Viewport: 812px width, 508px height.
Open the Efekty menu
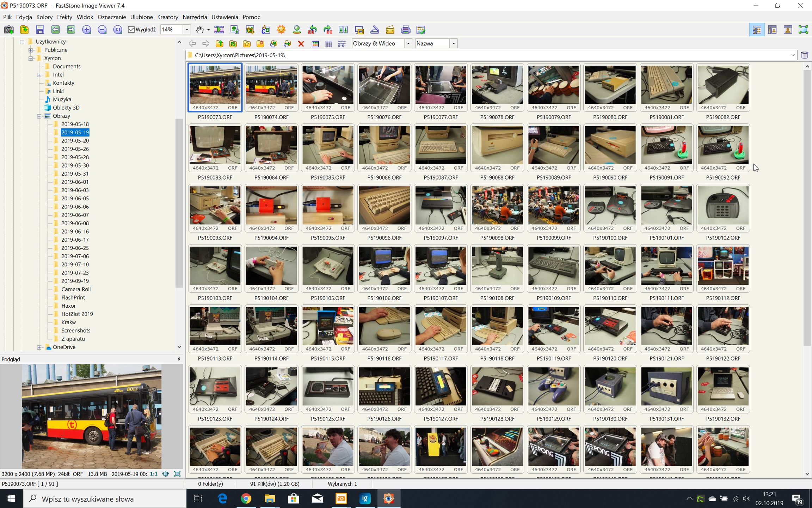[64, 17]
